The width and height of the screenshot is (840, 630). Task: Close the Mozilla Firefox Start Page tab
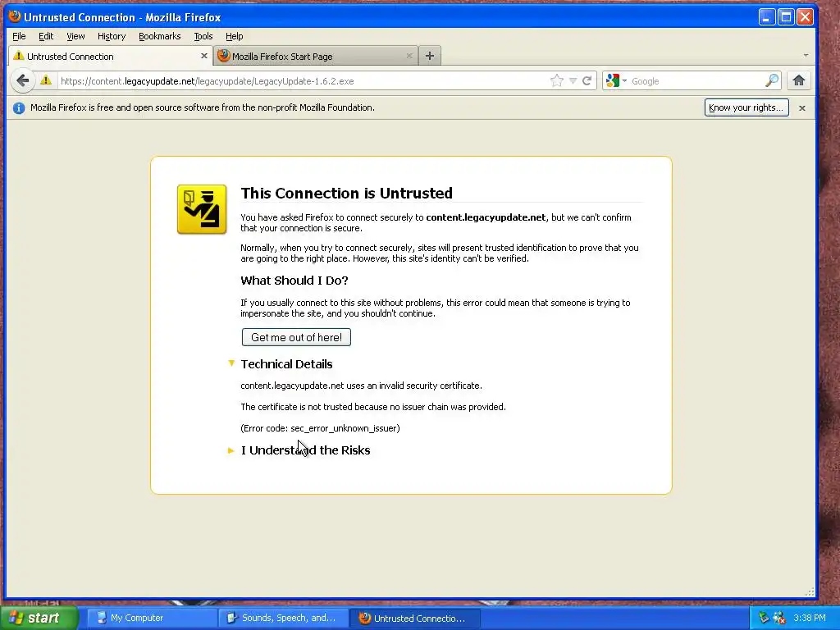click(409, 56)
